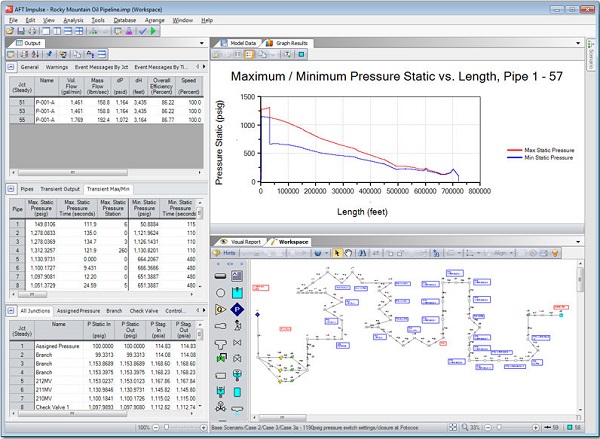The height and width of the screenshot is (439, 600).
Task: Open the Analysis menu
Action: [73, 20]
